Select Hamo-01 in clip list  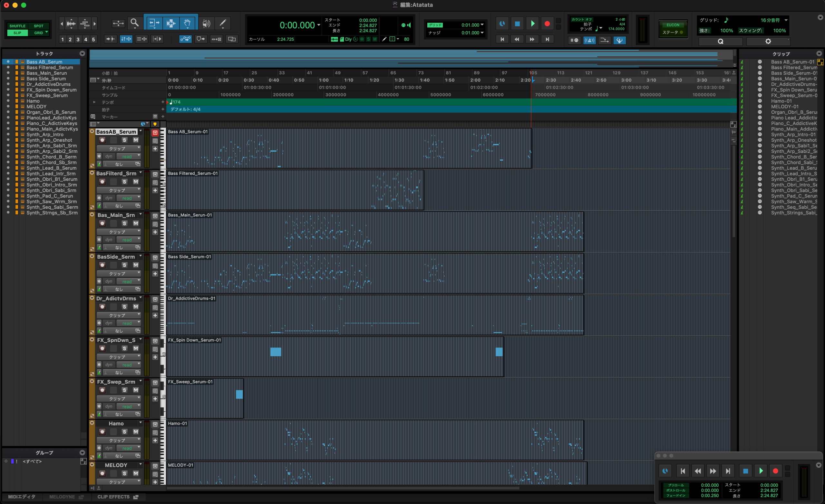[781, 101]
